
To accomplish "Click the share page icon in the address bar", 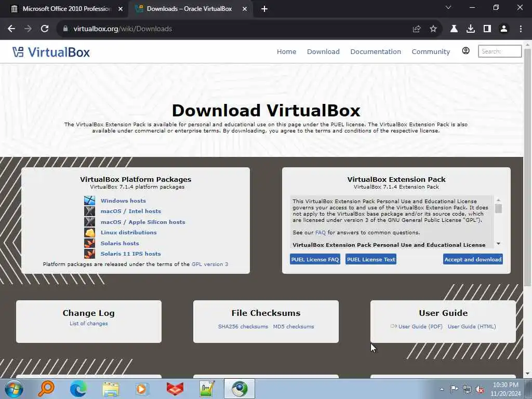I will (417, 29).
